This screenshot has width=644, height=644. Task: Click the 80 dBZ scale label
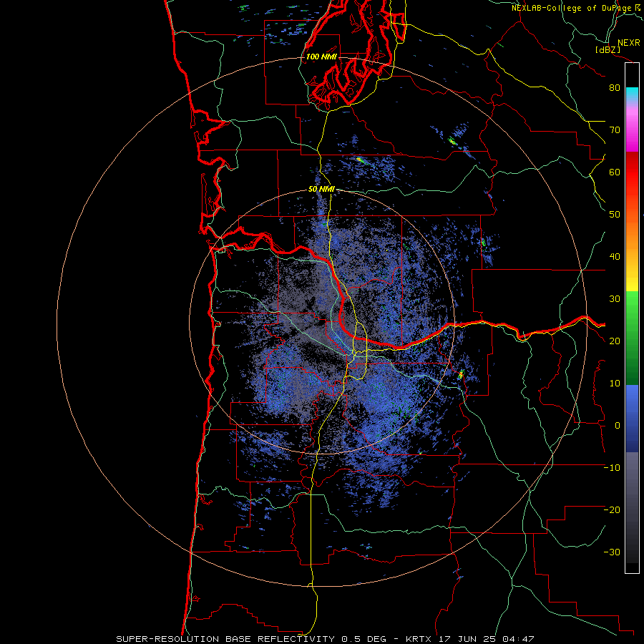(615, 88)
